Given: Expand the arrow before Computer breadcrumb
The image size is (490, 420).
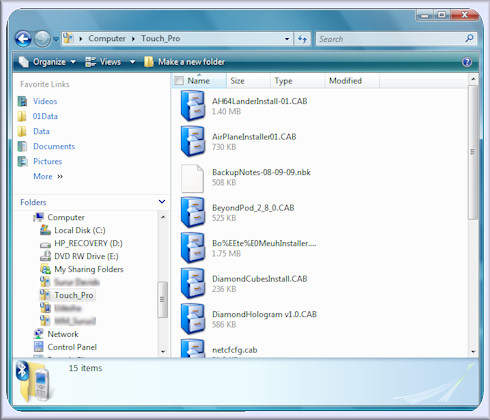Looking at the screenshot, I should click(x=81, y=39).
